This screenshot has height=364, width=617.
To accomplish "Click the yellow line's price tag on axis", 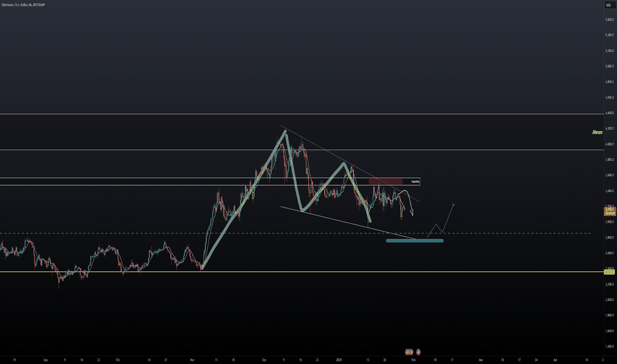I will tap(609, 272).
